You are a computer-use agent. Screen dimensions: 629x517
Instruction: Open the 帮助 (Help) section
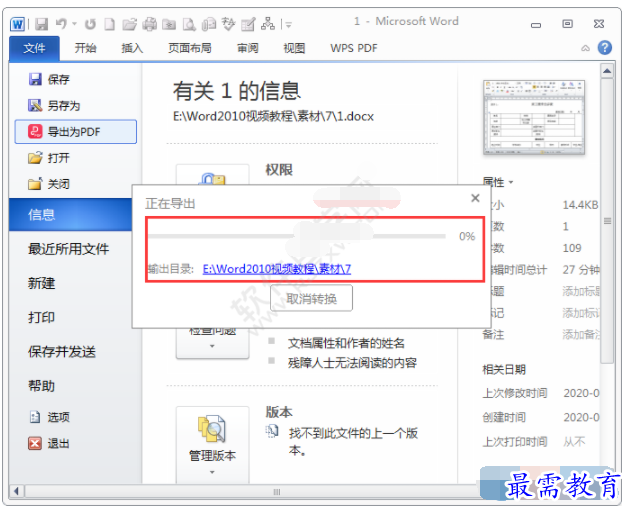pos(41,386)
